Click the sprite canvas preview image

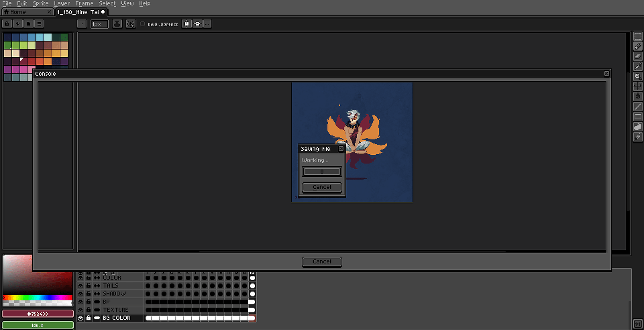click(x=352, y=142)
